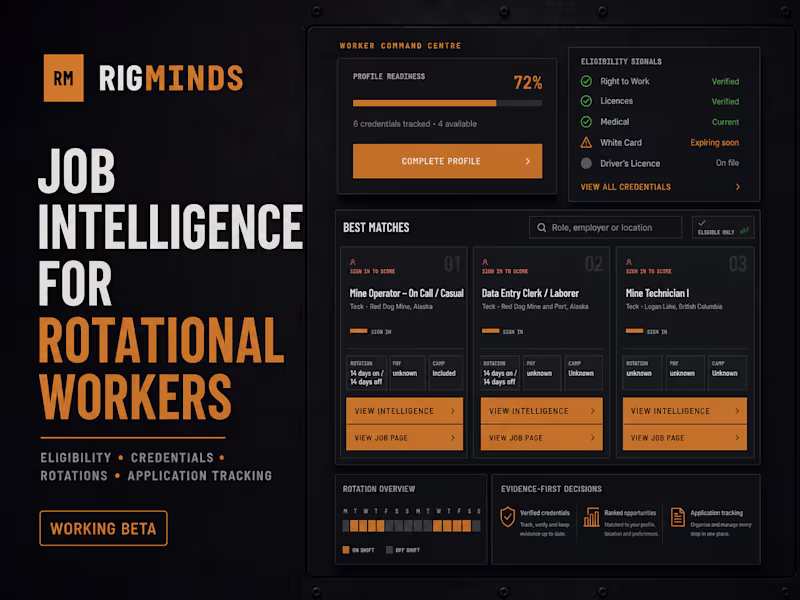The image size is (800, 600).
Task: Click the rotation shift calendar strip
Action: point(411,526)
